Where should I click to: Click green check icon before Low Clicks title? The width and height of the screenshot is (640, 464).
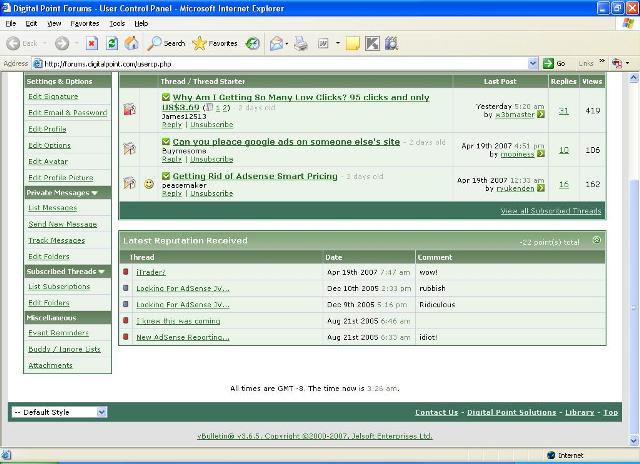(x=166, y=97)
